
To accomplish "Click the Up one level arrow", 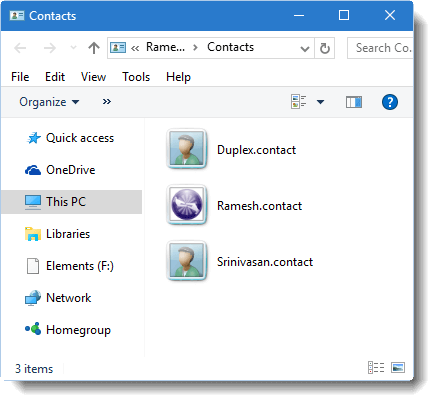I will pos(94,48).
